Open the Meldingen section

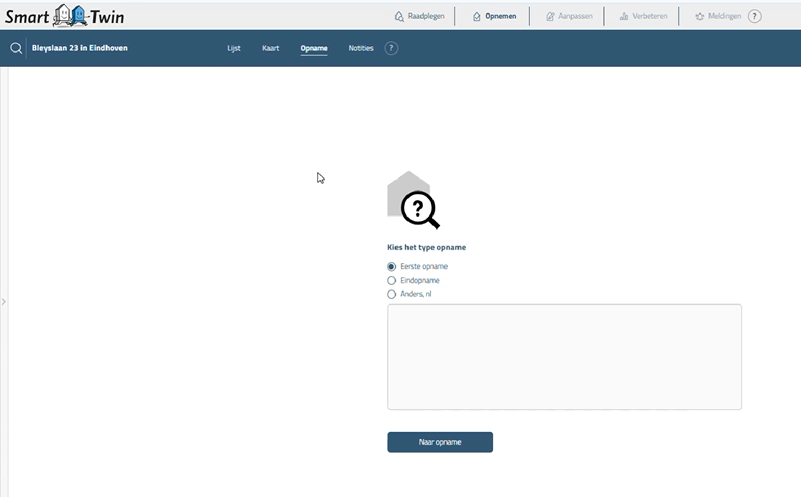[x=719, y=16]
